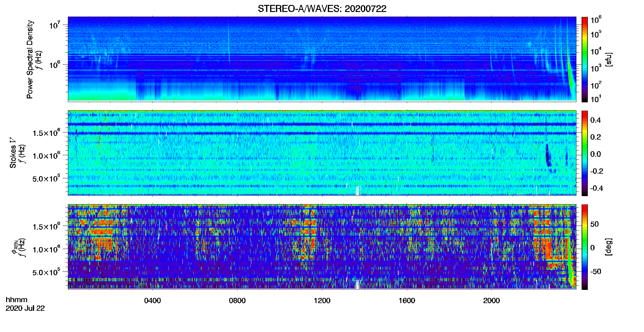
Task: Click the Stokes V color bar
Action: (585, 153)
